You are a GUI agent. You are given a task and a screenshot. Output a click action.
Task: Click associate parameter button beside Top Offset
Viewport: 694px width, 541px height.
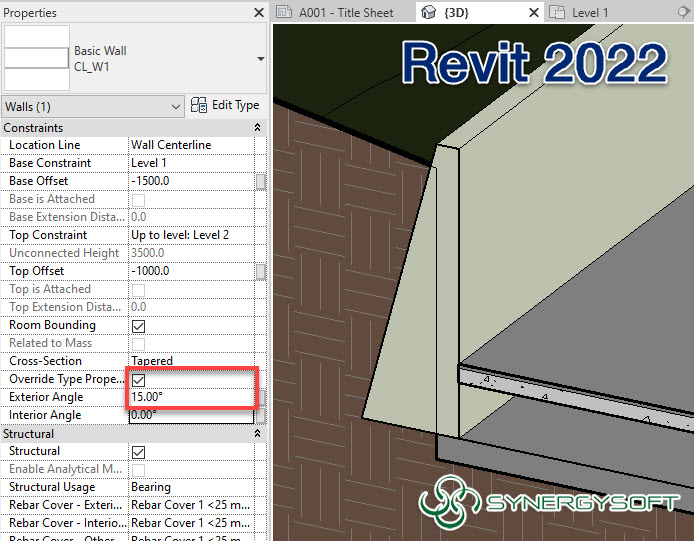(x=261, y=271)
